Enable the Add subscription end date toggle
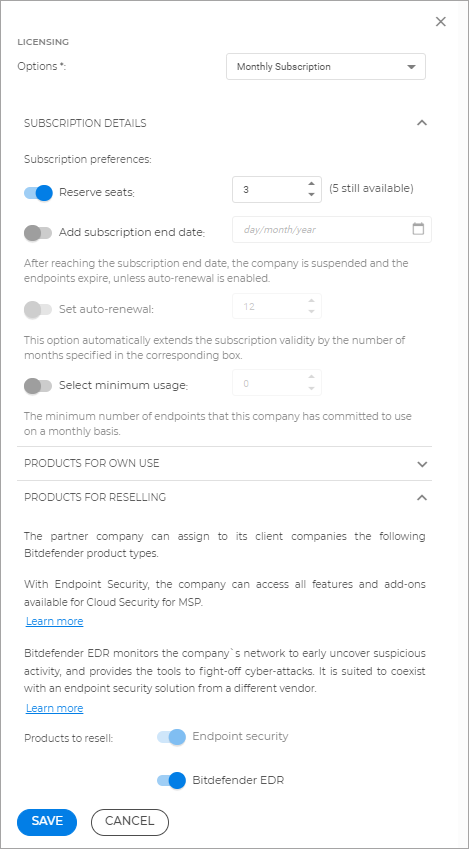 coord(38,233)
